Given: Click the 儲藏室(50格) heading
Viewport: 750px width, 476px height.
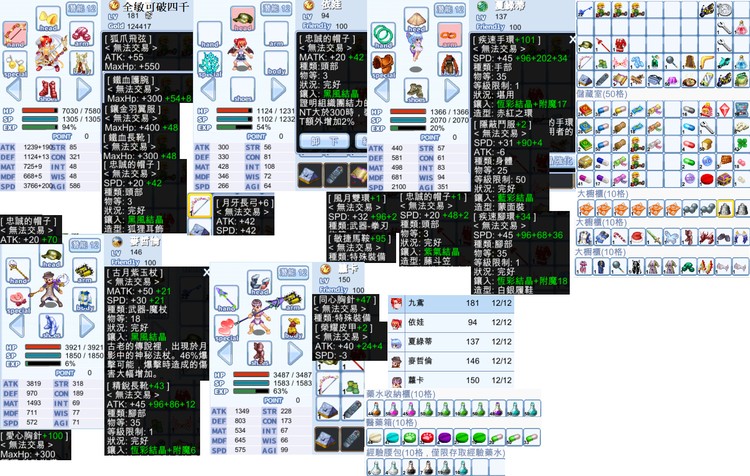Looking at the screenshot, I should (601, 94).
